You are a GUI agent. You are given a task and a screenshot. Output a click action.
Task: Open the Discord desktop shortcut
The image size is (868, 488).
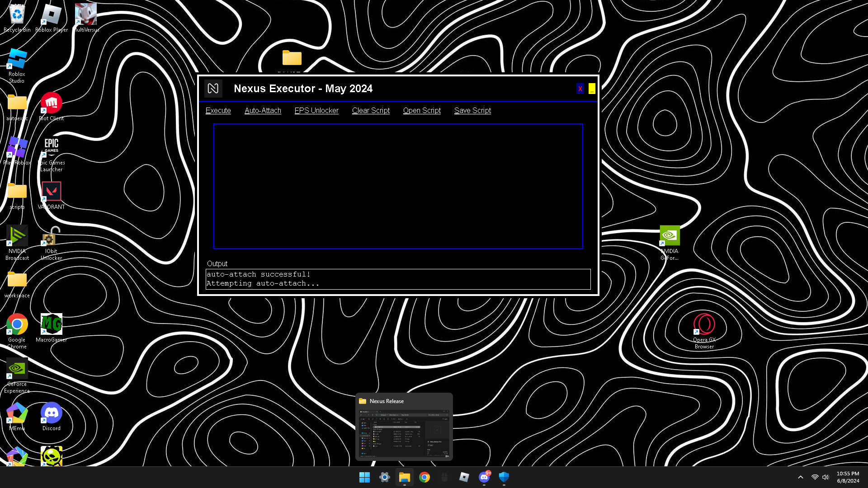(x=51, y=413)
